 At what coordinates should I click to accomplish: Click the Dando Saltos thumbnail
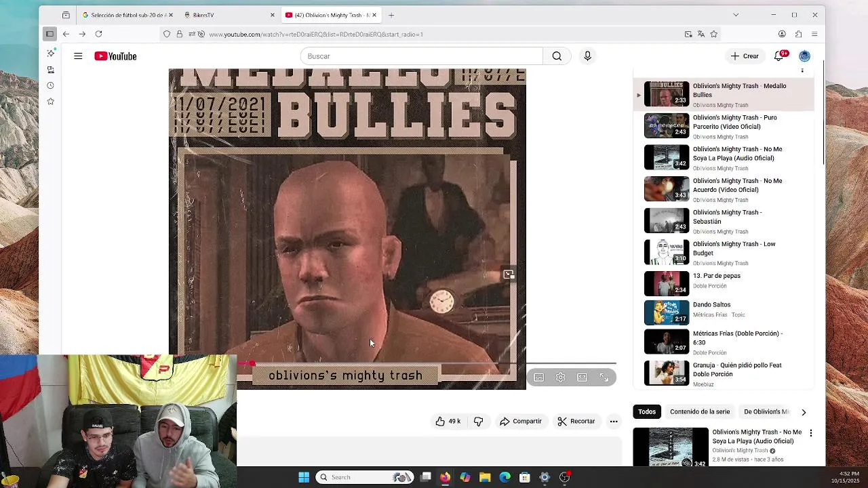(667, 312)
